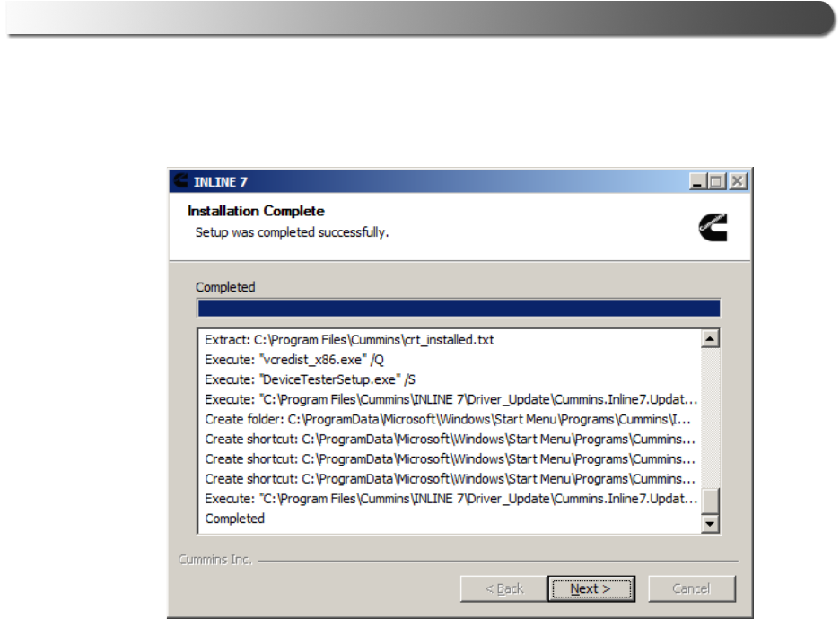The height and width of the screenshot is (619, 840).
Task: Click the log scrollbar thumb
Action: pos(710,501)
